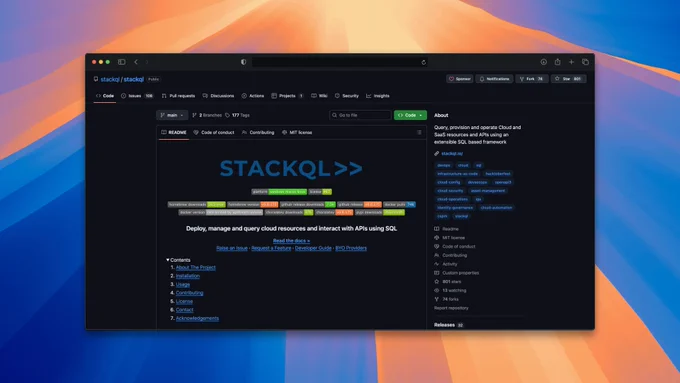View the 2 Branches link

coord(207,115)
